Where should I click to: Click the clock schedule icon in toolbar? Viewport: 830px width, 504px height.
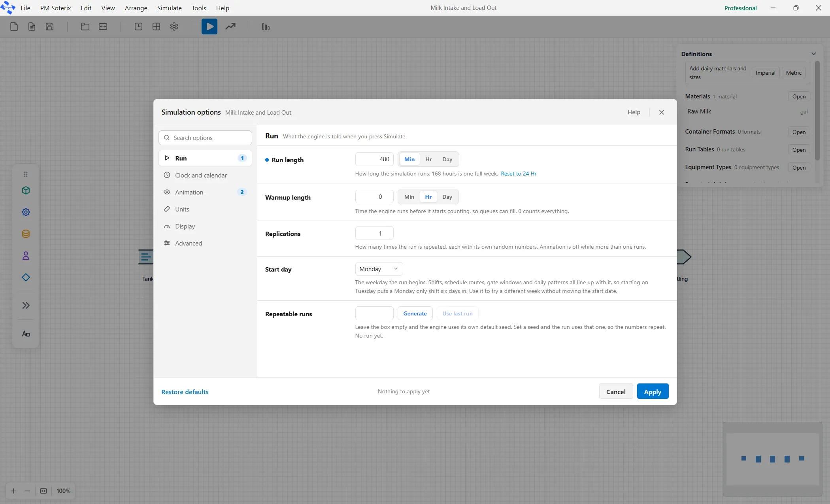tap(138, 26)
